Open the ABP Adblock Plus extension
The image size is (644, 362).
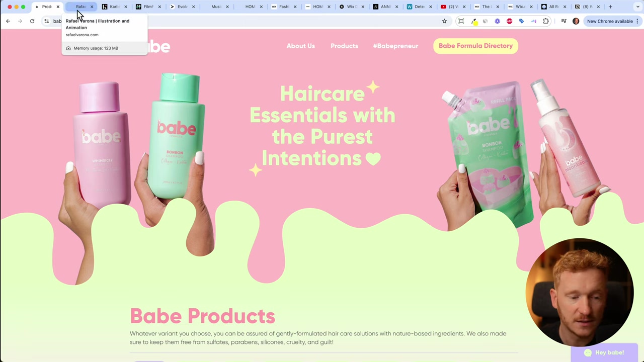coord(509,21)
